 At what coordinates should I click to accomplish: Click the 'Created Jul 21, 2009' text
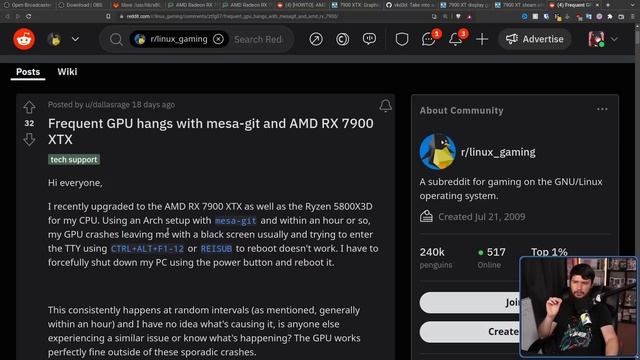pyautogui.click(x=482, y=217)
